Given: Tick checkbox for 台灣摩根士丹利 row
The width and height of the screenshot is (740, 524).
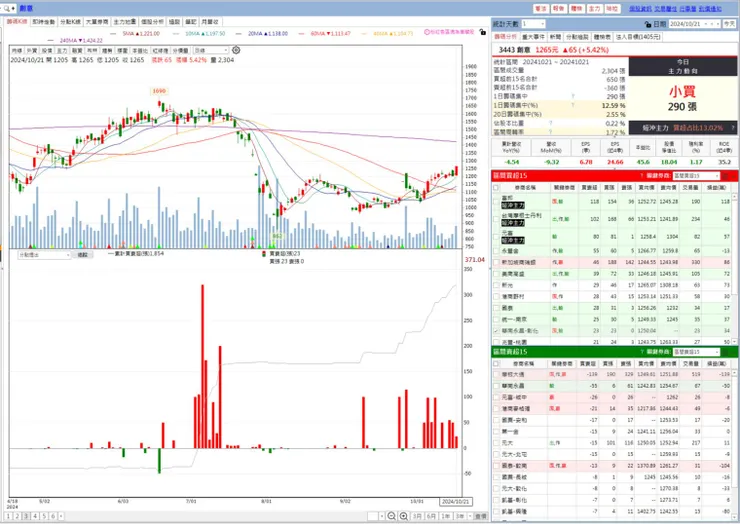Looking at the screenshot, I should [496, 219].
